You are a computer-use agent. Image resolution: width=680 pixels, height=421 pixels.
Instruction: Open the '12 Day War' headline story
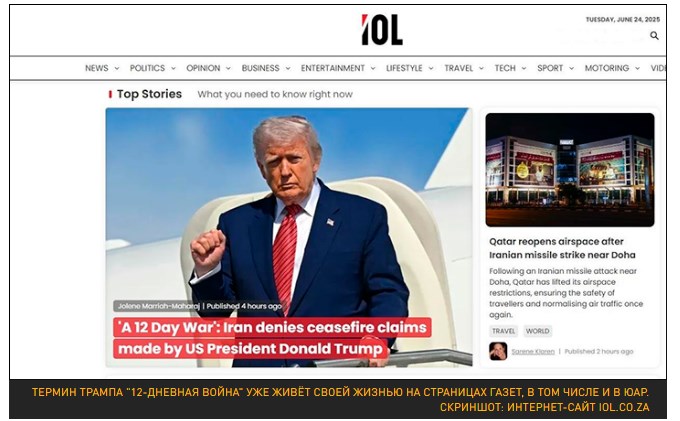click(x=272, y=338)
